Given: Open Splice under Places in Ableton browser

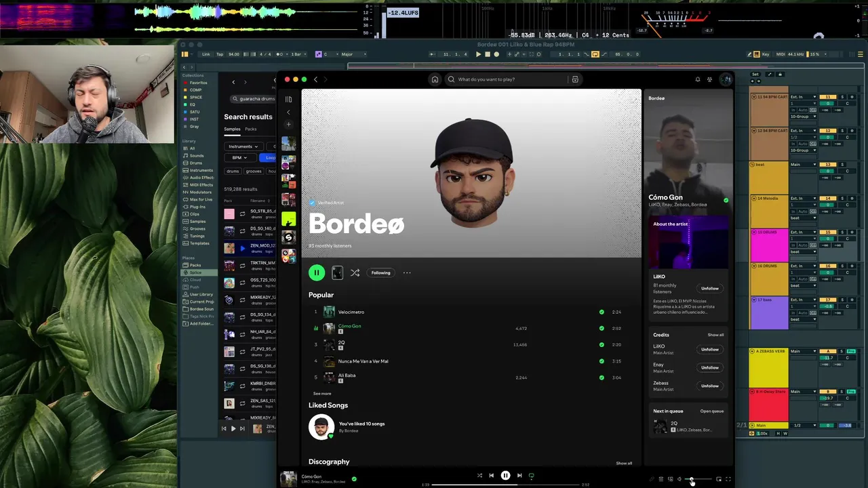Looking at the screenshot, I should point(196,272).
